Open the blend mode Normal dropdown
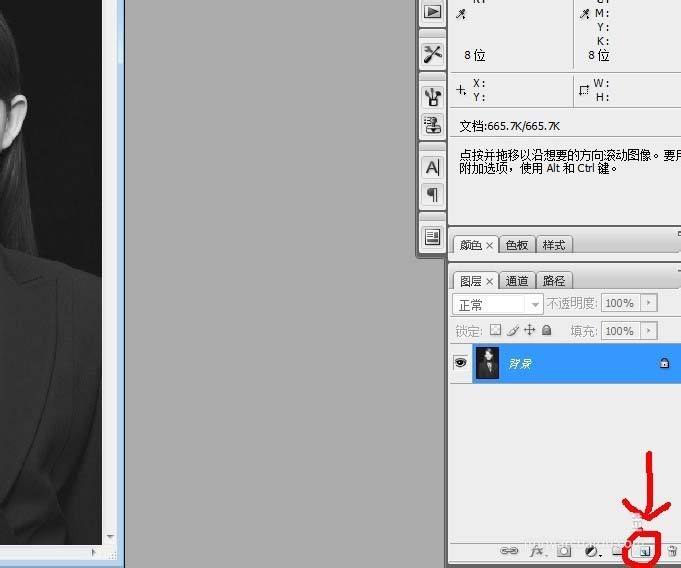681x568 pixels. tap(497, 304)
